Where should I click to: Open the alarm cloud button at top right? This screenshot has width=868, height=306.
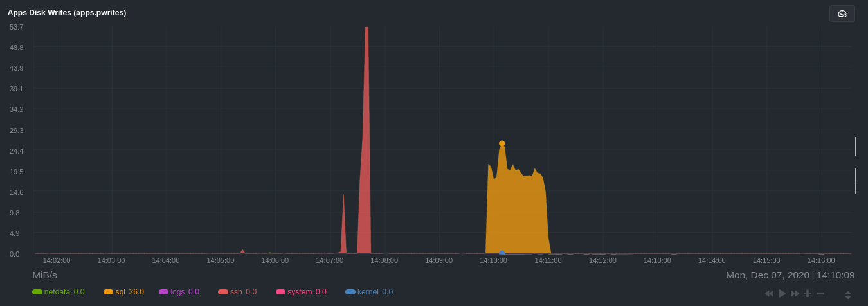point(842,14)
